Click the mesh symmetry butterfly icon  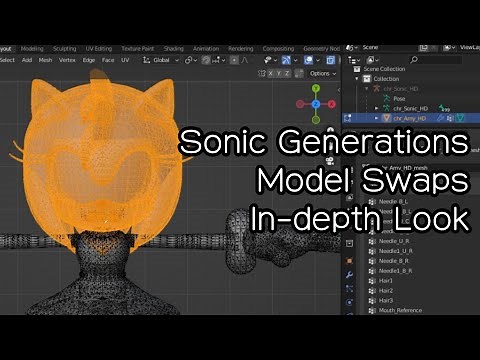tap(262, 73)
